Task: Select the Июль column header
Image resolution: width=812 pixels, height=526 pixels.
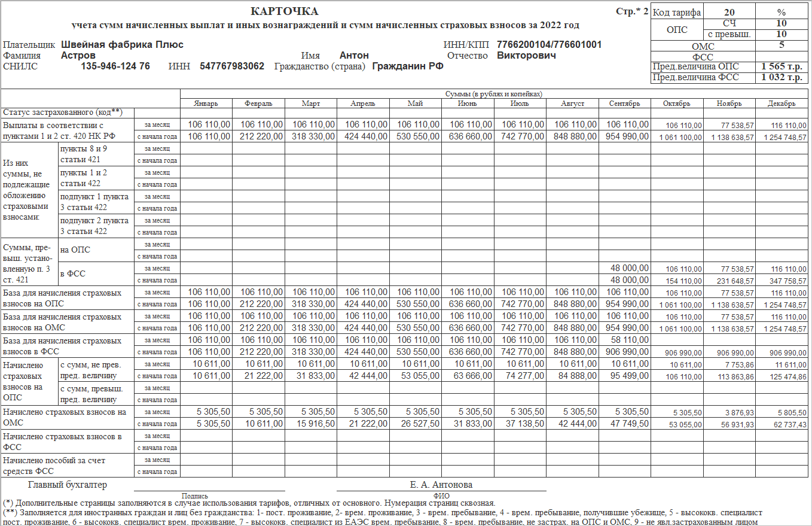Action: coord(520,104)
